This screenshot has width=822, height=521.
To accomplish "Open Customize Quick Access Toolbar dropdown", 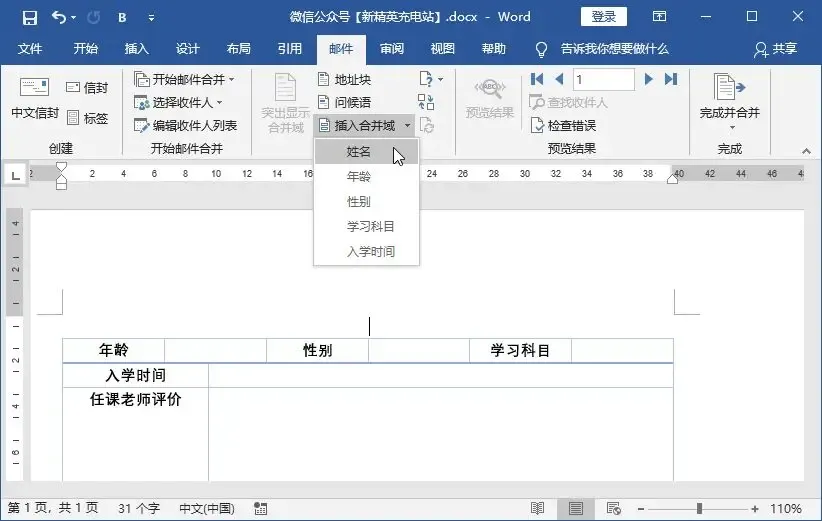I will pyautogui.click(x=151, y=18).
